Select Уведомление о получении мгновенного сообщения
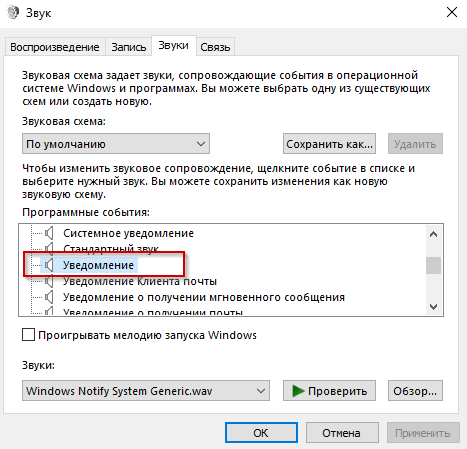 pos(204,297)
